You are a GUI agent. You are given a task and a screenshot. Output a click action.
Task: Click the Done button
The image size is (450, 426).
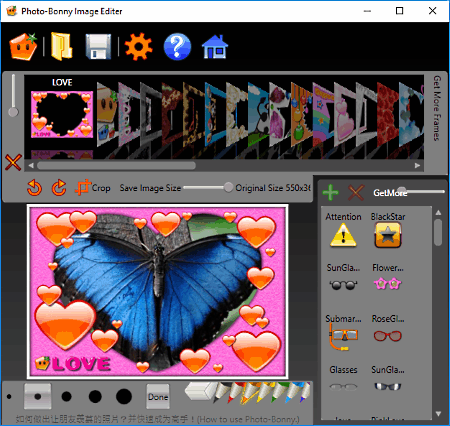point(158,396)
